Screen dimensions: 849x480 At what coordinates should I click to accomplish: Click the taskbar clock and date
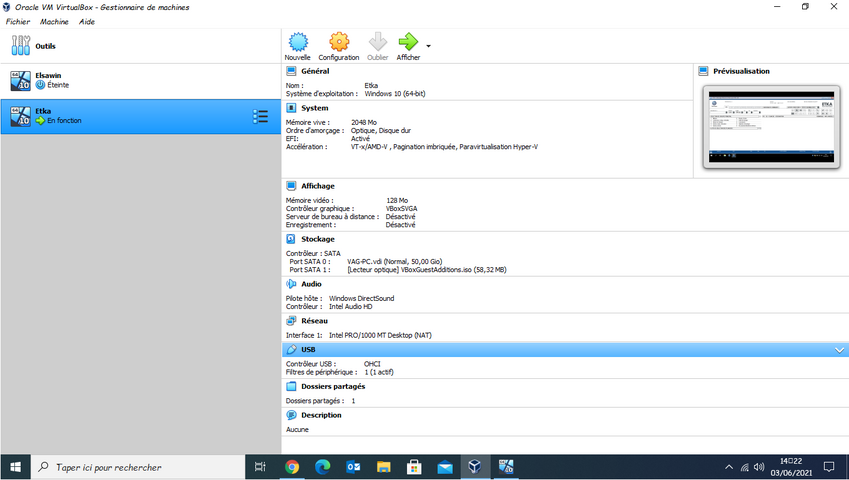pyautogui.click(x=791, y=467)
